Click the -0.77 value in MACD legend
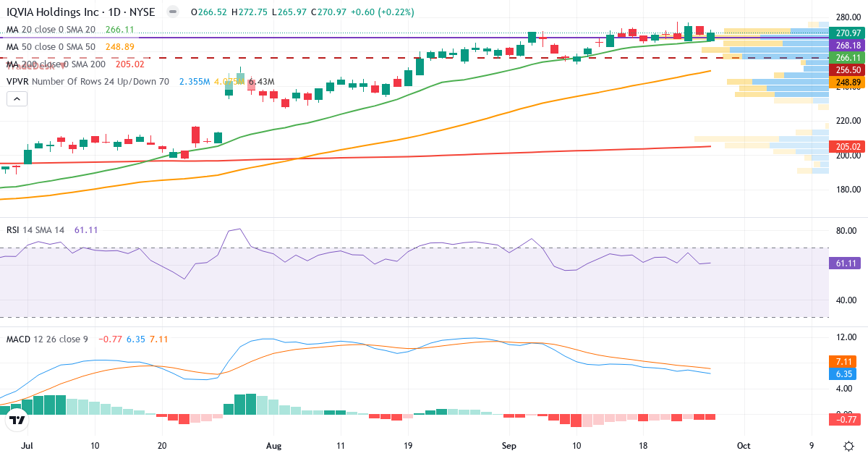The height and width of the screenshot is (456, 868). (x=110, y=339)
